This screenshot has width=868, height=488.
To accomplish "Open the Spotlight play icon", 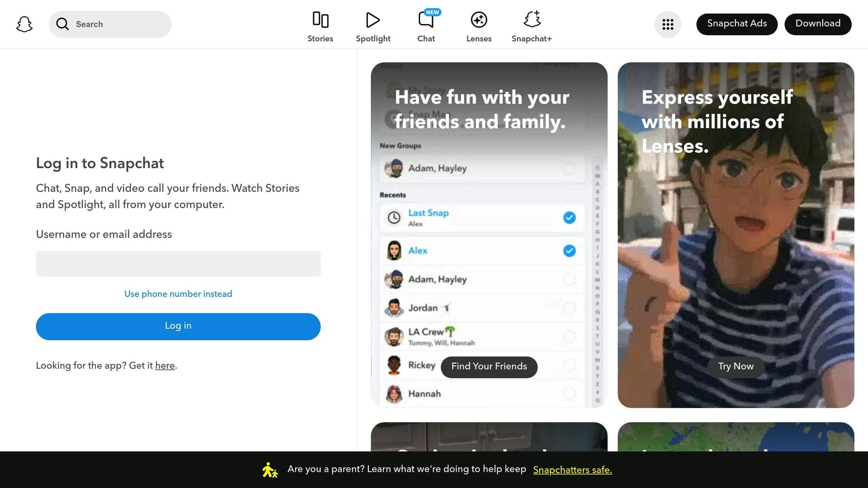I will [373, 20].
